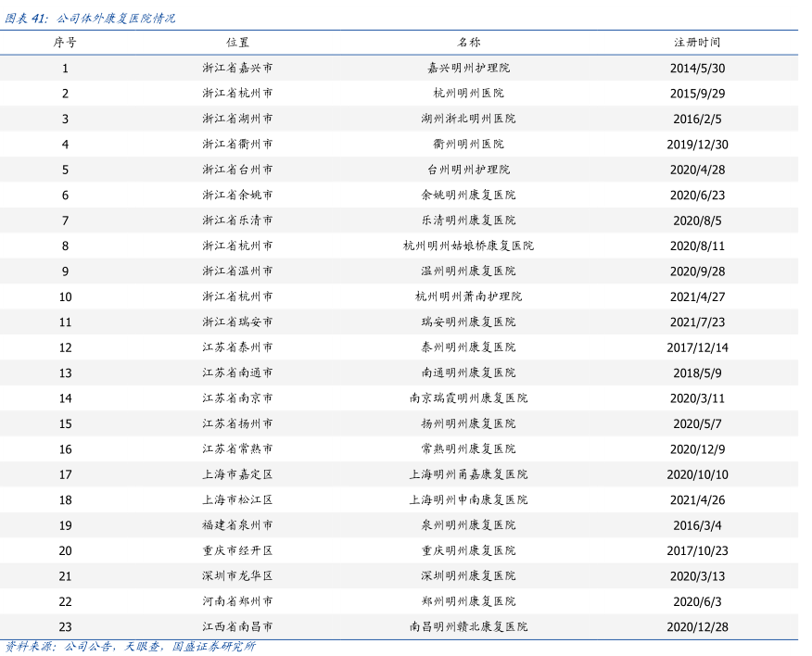Click the hospital name 深圳明州康复医院
Image resolution: width=812 pixels, height=656 pixels.
point(469,575)
